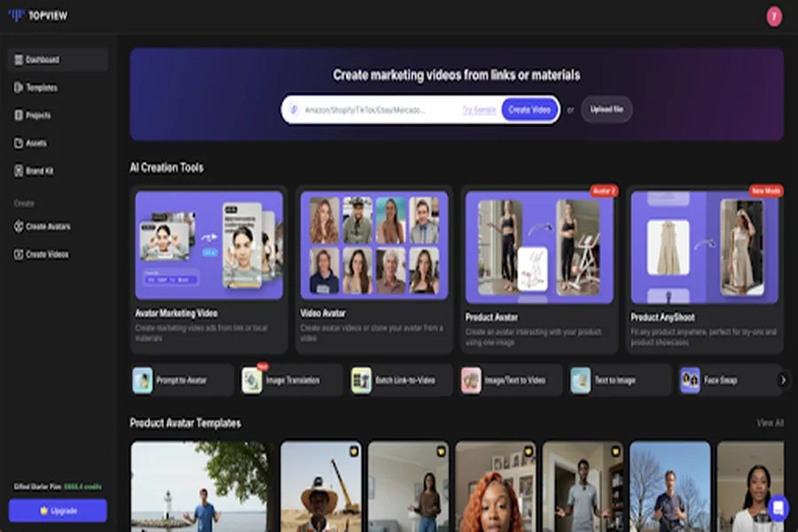The height and width of the screenshot is (532, 798).
Task: Click the Dashboard sidebar icon
Action: tap(19, 60)
